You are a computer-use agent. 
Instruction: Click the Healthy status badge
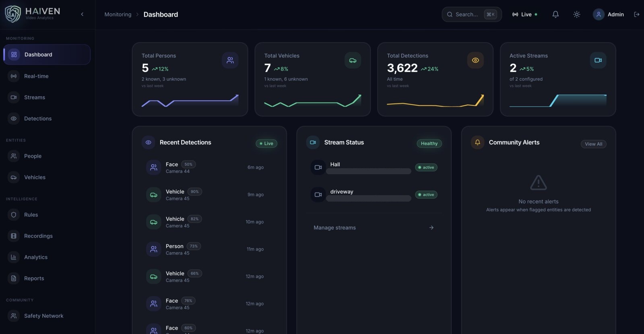point(429,144)
